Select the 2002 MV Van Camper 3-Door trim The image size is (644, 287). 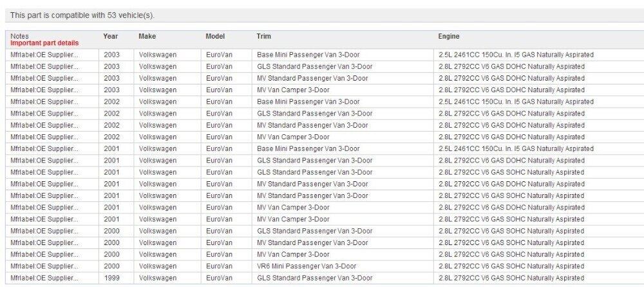pyautogui.click(x=293, y=137)
